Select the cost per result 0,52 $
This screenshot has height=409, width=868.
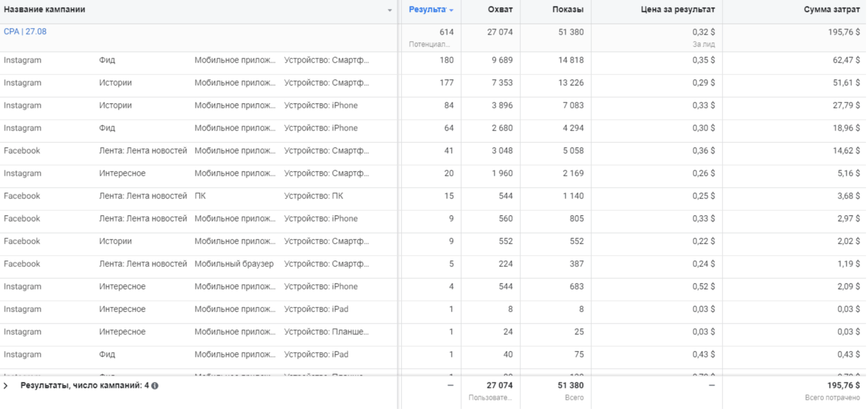click(x=704, y=287)
